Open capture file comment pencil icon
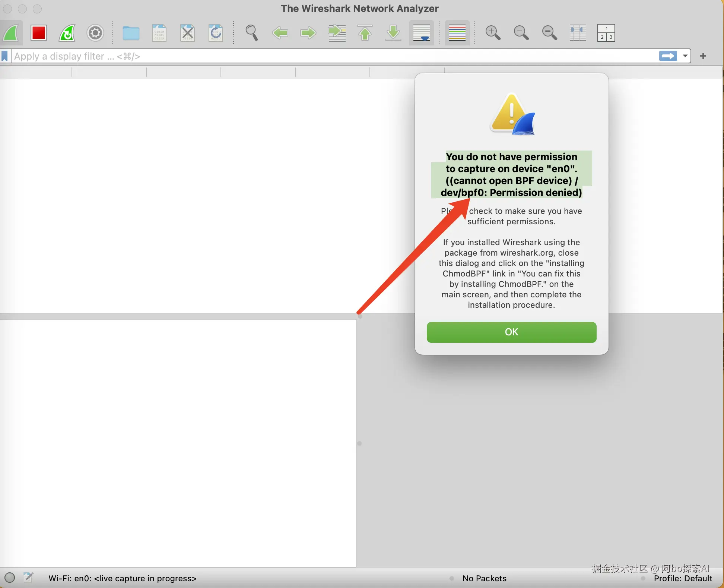 (x=28, y=578)
